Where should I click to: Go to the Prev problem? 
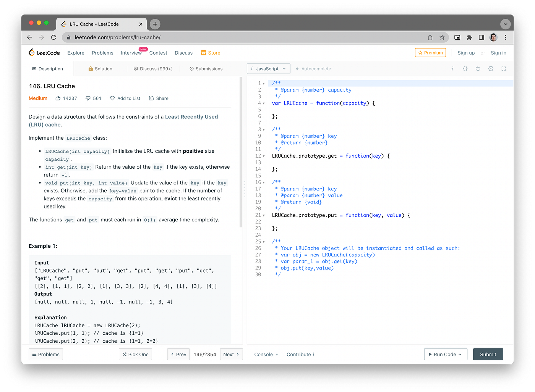point(178,354)
